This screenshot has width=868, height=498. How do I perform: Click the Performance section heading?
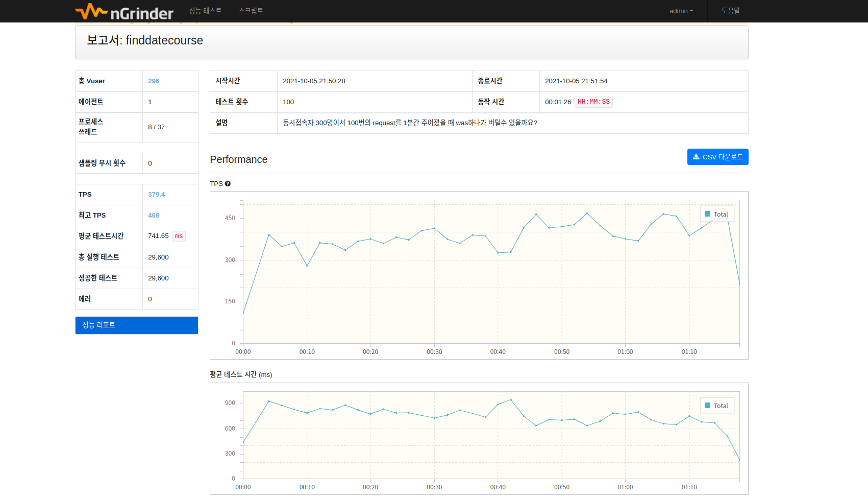(x=239, y=159)
